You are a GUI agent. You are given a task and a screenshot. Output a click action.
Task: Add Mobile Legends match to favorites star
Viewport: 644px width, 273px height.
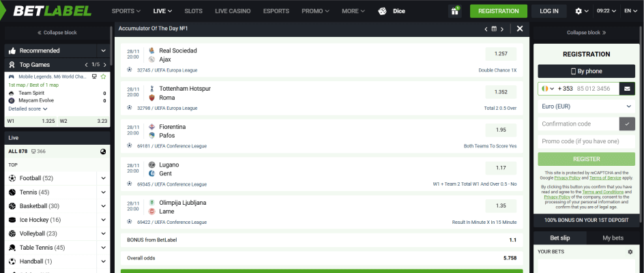104,76
